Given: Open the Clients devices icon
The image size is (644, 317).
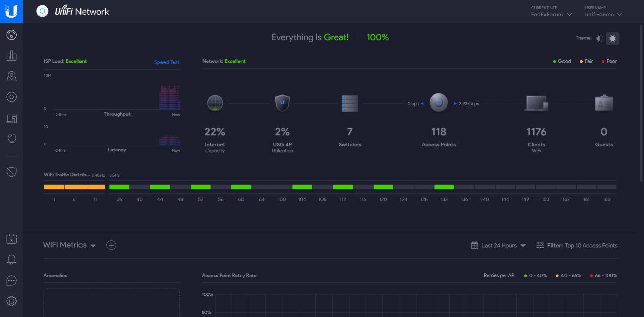Looking at the screenshot, I should [x=11, y=119].
